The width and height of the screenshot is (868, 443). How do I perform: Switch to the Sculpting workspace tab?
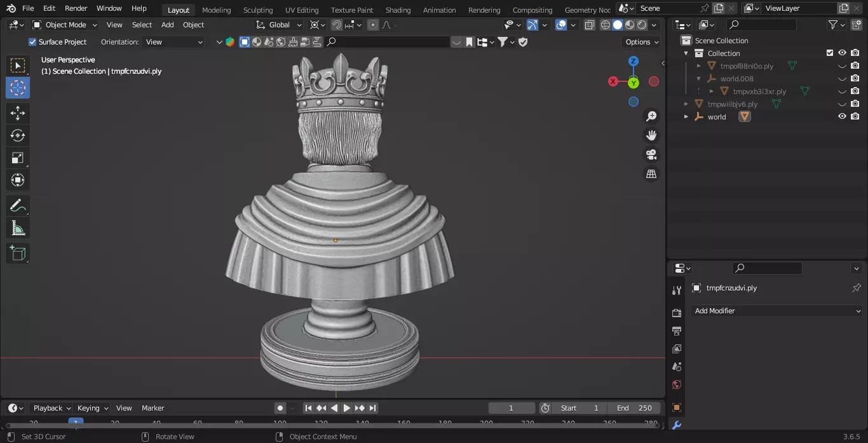[x=258, y=10]
